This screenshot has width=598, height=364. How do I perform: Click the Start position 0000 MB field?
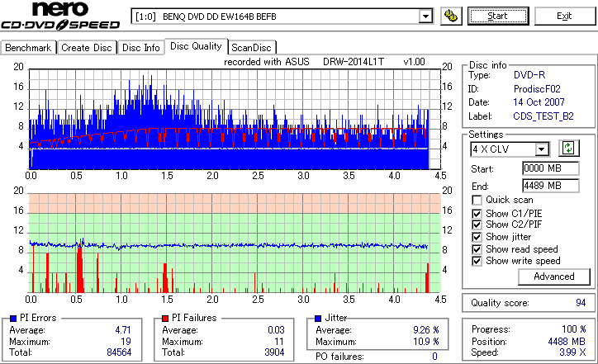click(x=550, y=168)
